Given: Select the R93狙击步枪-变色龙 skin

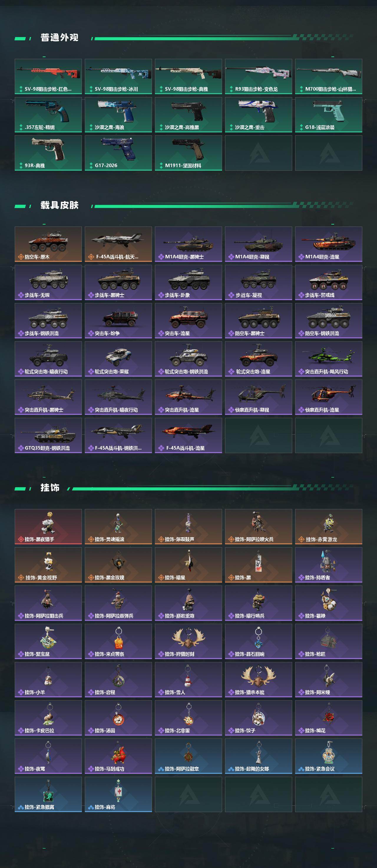Looking at the screenshot, I should pyautogui.click(x=259, y=77).
